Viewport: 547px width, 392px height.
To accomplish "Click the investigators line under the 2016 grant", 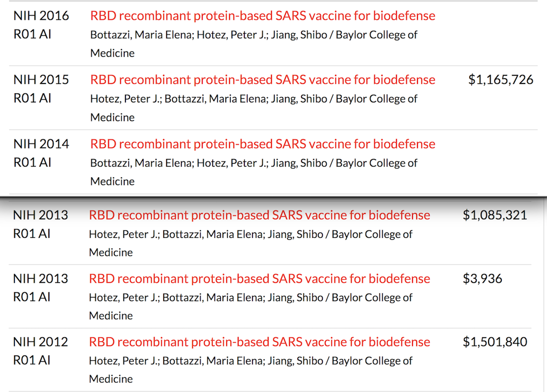I will [x=253, y=35].
